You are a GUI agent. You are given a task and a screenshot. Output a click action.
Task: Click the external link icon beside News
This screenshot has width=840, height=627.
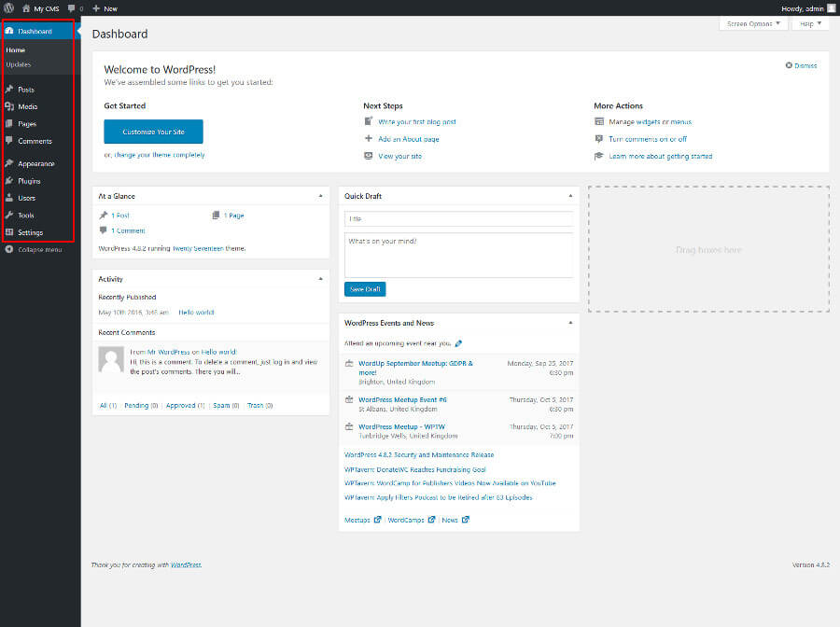[466, 520]
